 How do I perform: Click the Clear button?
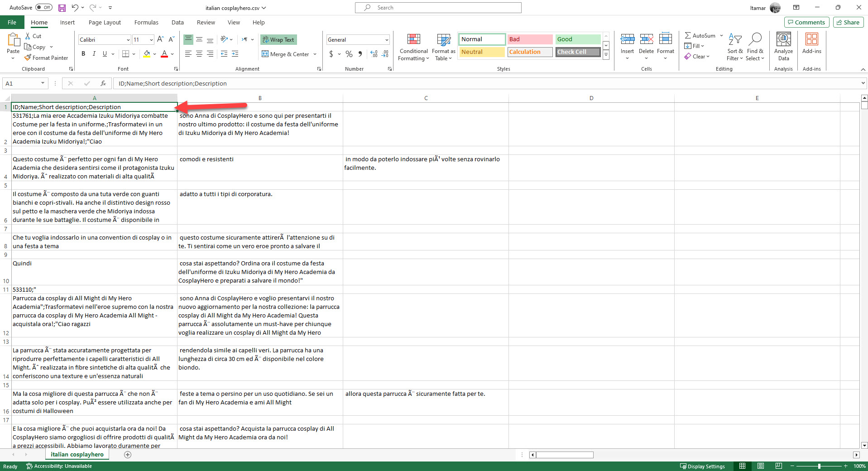(697, 57)
